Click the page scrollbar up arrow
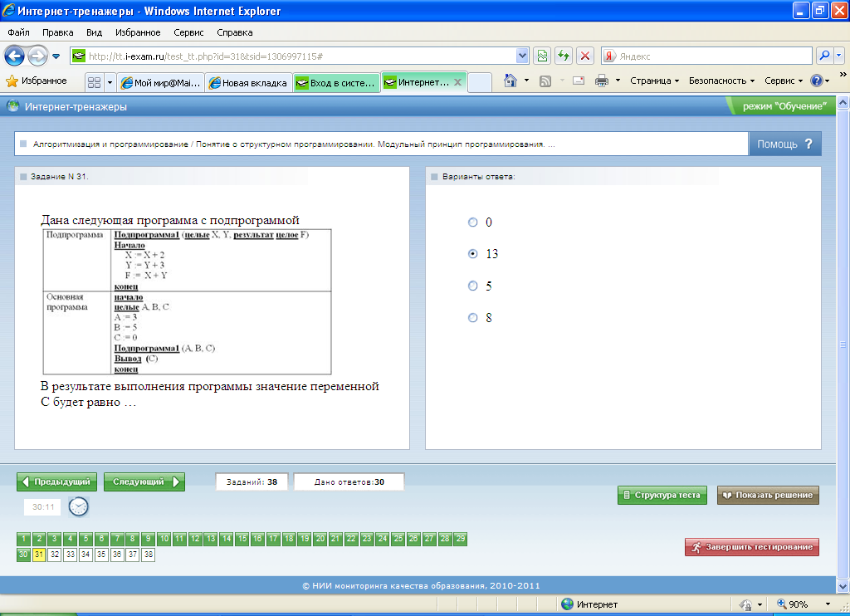This screenshot has width=850, height=616. 843,102
